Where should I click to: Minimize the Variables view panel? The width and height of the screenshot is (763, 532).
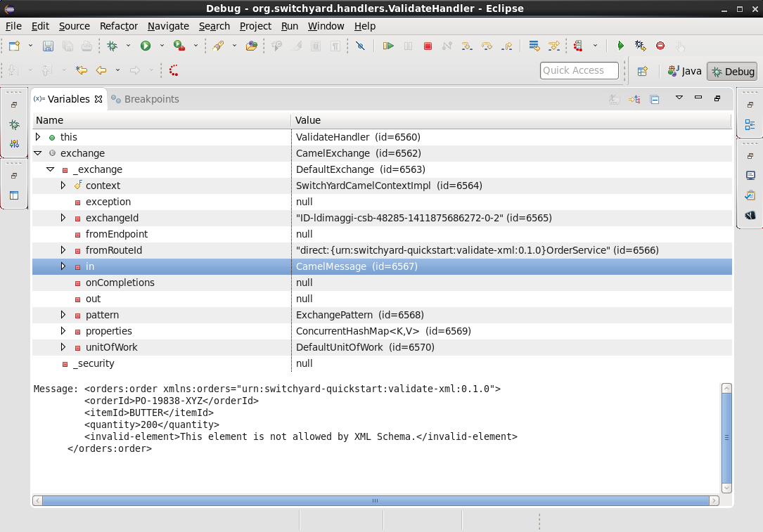coord(698,98)
